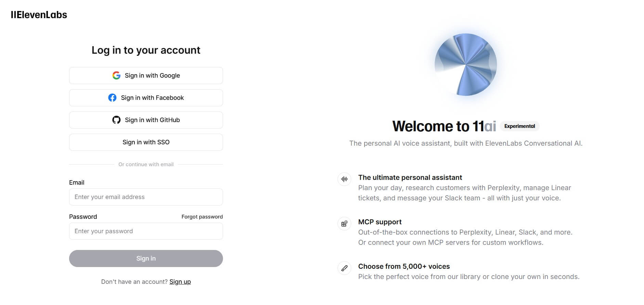
Task: Sign in with Google
Action: click(146, 76)
